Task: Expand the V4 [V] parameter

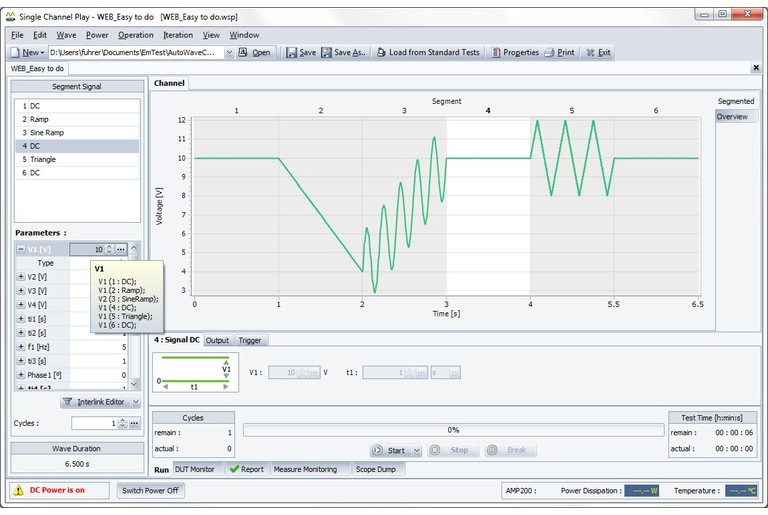Action: (21, 304)
